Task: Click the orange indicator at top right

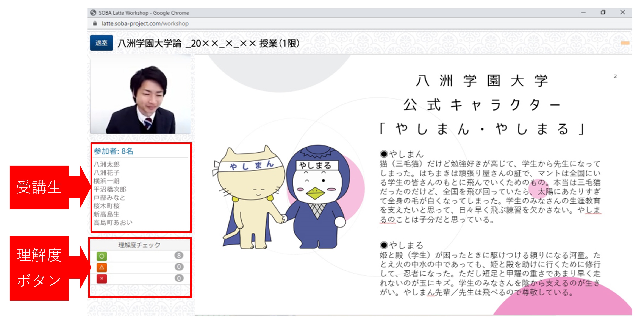Action: pos(625,43)
